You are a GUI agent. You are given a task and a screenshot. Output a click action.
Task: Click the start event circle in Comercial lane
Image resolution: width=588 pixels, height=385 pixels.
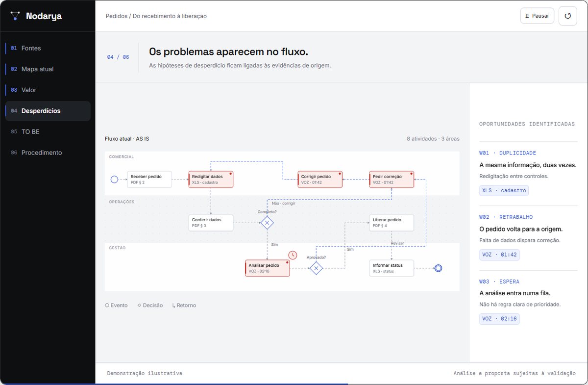(x=114, y=180)
